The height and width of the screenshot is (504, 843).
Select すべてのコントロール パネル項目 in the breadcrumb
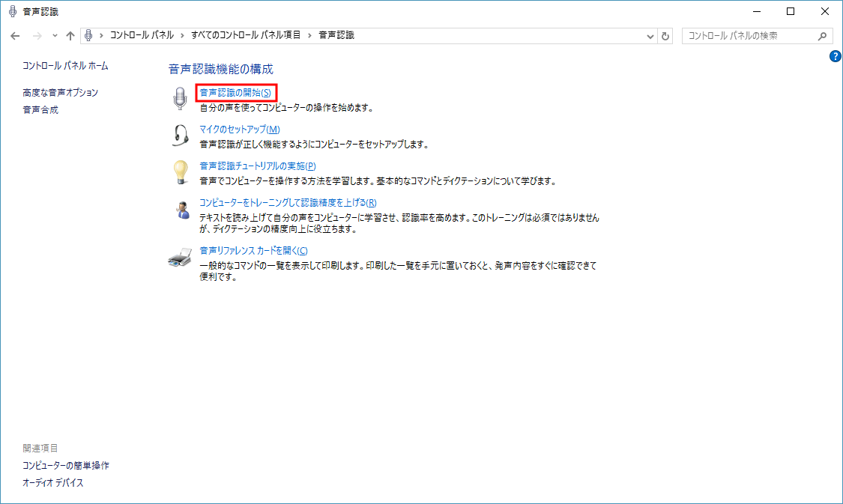point(246,35)
